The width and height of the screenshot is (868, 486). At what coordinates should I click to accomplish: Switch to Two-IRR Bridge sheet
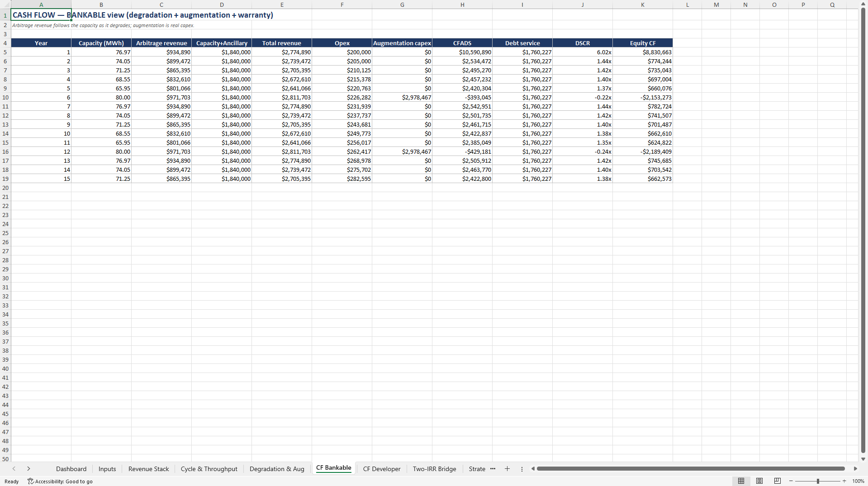pyautogui.click(x=434, y=469)
